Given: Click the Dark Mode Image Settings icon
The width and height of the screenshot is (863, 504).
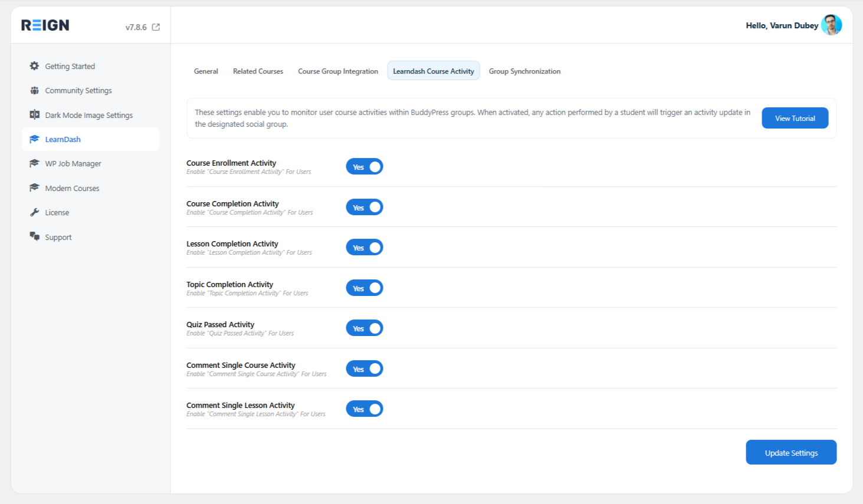Looking at the screenshot, I should 34,115.
